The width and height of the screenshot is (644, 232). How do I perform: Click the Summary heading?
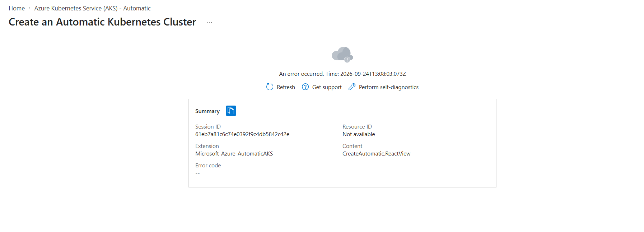click(207, 111)
